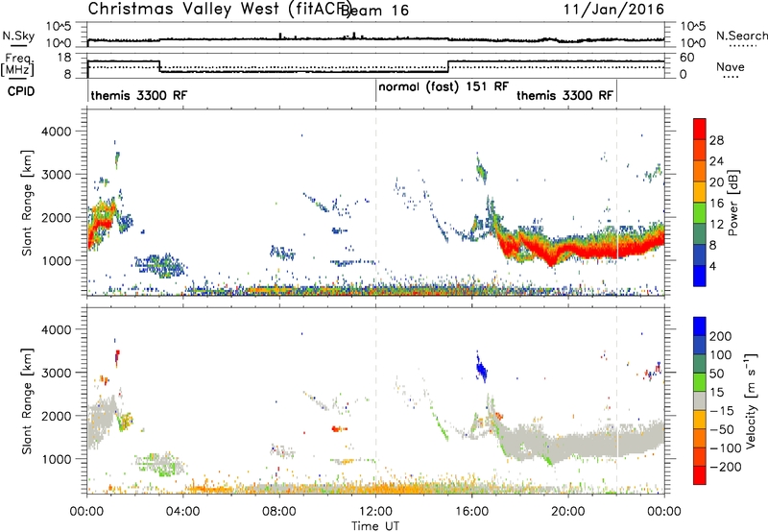Screen dimensions: 768x532
Task: Click the blue velocity patch near 16:30 UT
Action: point(482,369)
